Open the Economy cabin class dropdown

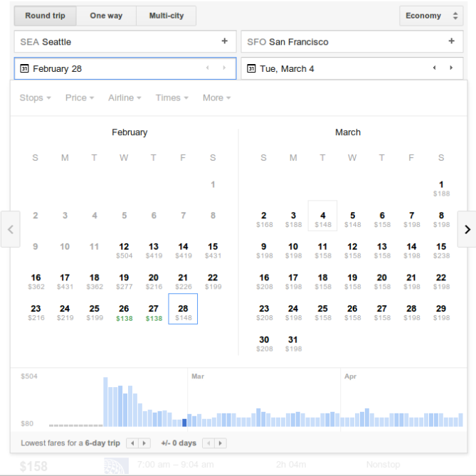click(431, 16)
